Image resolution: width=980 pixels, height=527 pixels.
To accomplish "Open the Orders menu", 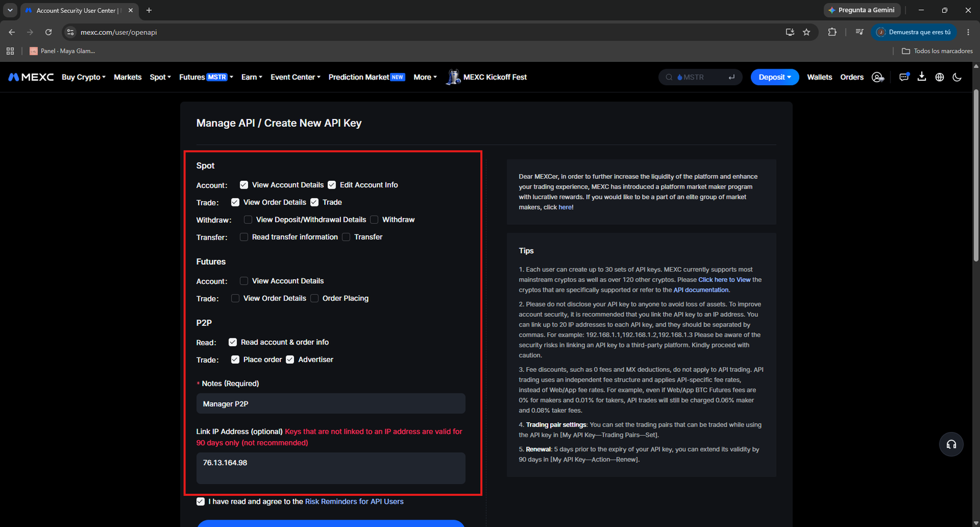I will click(x=852, y=77).
